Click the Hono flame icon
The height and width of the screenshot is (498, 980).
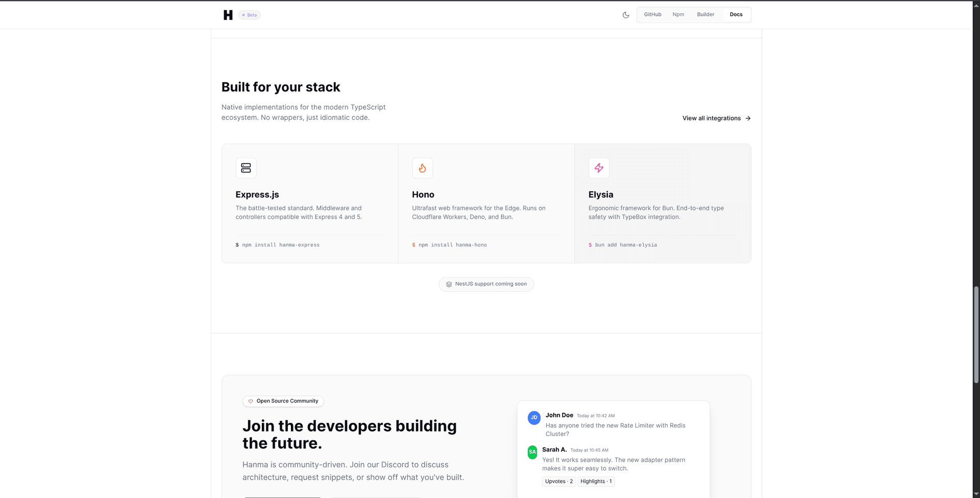[x=423, y=168]
